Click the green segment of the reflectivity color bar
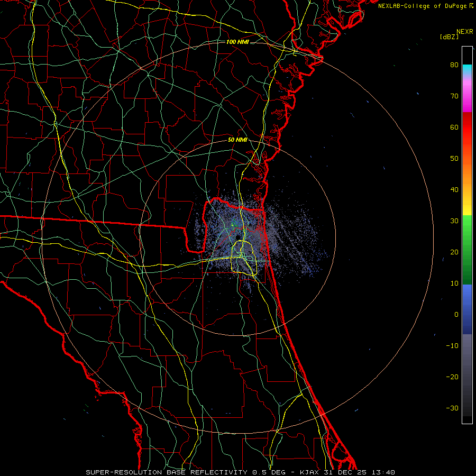Viewport: 476px width, 476px height. coord(467,250)
